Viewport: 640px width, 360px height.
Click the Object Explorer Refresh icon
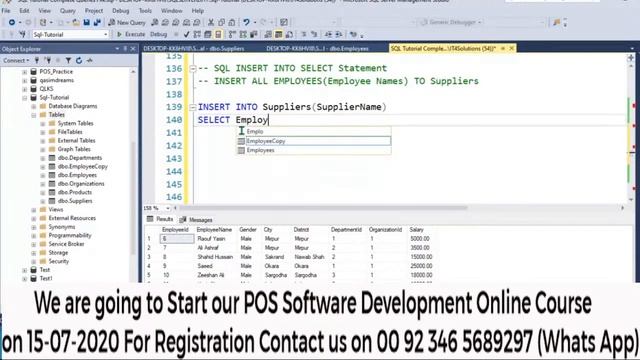[x=79, y=60]
